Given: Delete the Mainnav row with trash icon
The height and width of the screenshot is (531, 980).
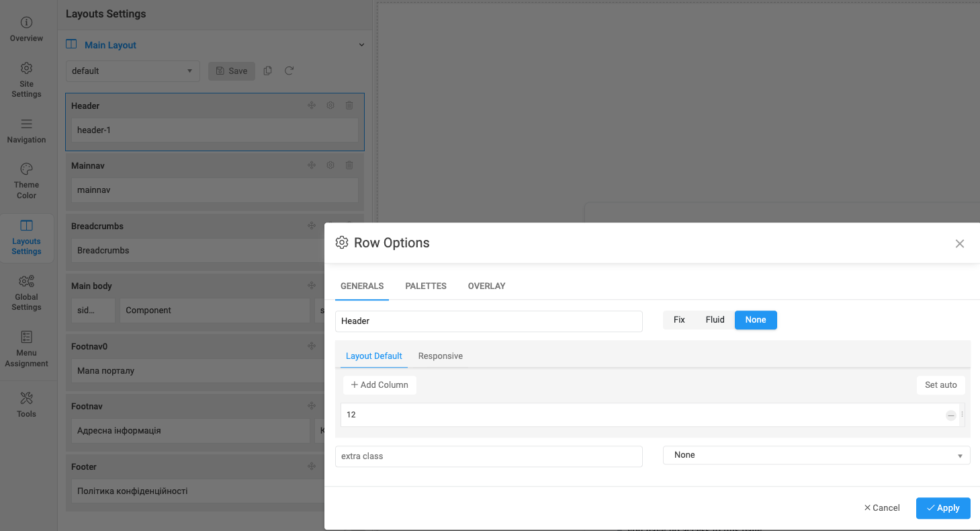Looking at the screenshot, I should pos(349,165).
